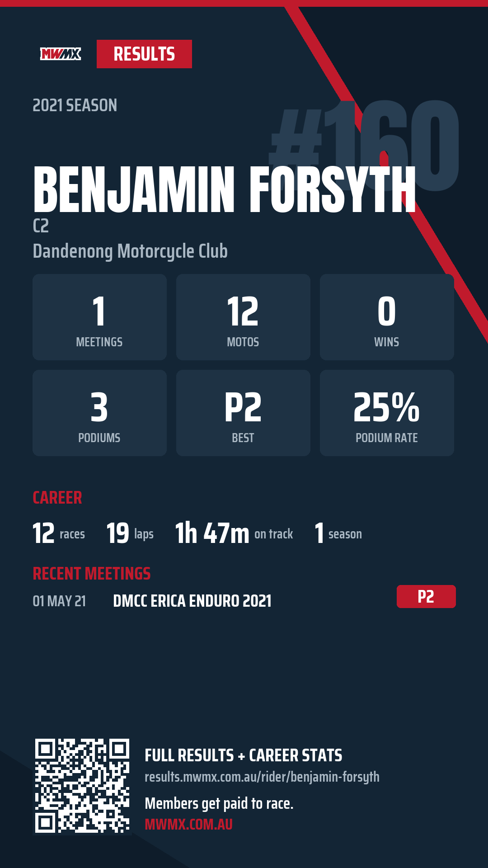
Task: Click the 1h 47m on track stat
Action: tap(234, 533)
